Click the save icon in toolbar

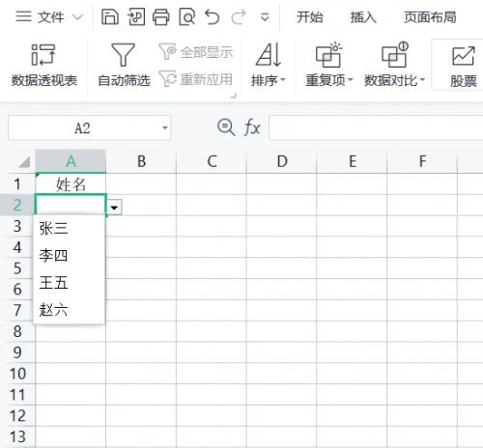click(110, 16)
